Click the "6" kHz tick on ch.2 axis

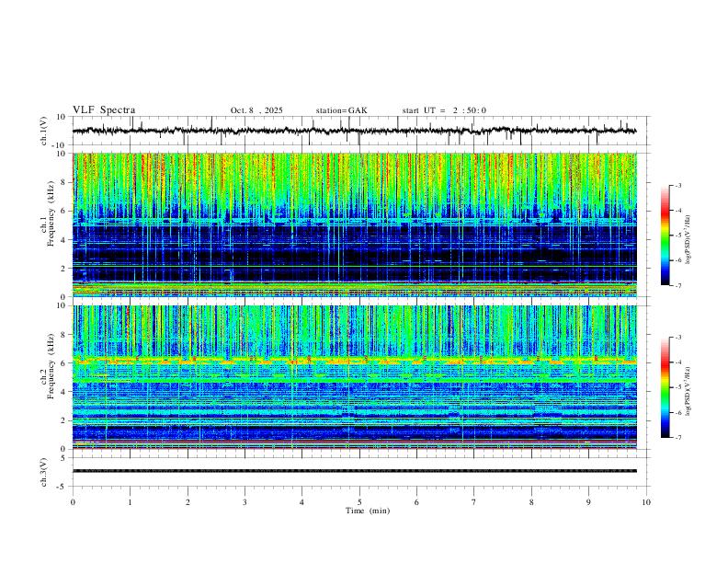[x=64, y=362]
